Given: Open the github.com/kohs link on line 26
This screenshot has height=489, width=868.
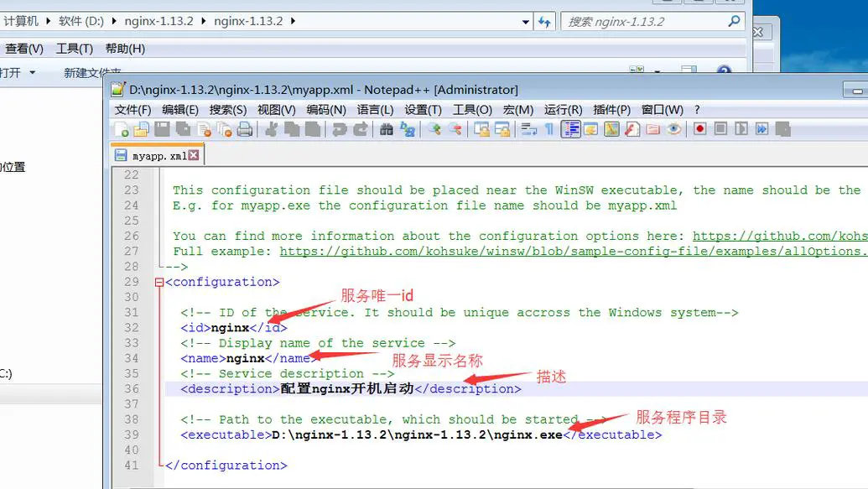Looking at the screenshot, I should pos(780,236).
